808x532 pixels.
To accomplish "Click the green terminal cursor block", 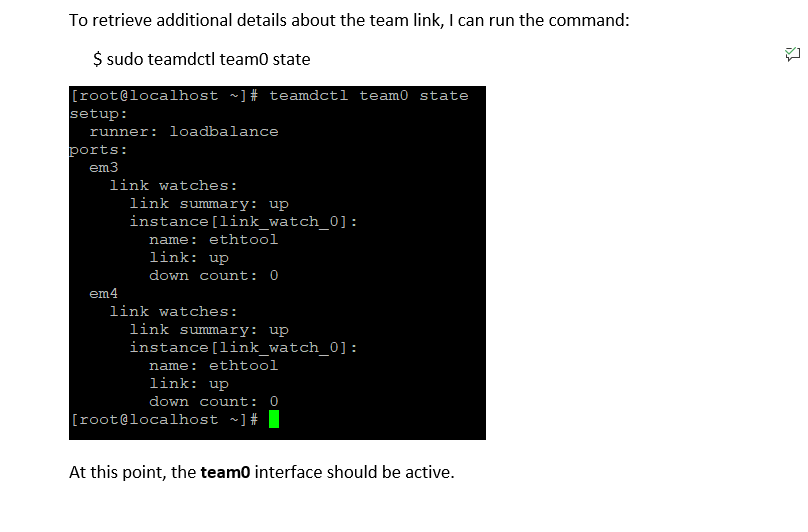I will pyautogui.click(x=274, y=419).
